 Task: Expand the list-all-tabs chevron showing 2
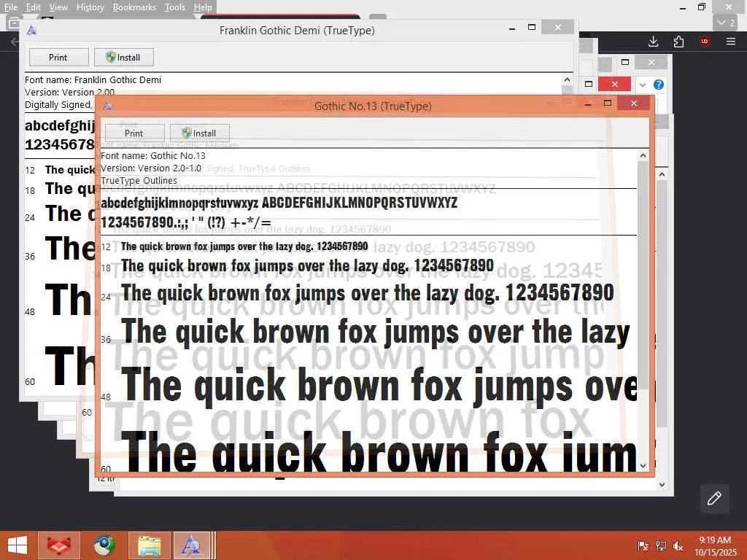click(x=726, y=23)
